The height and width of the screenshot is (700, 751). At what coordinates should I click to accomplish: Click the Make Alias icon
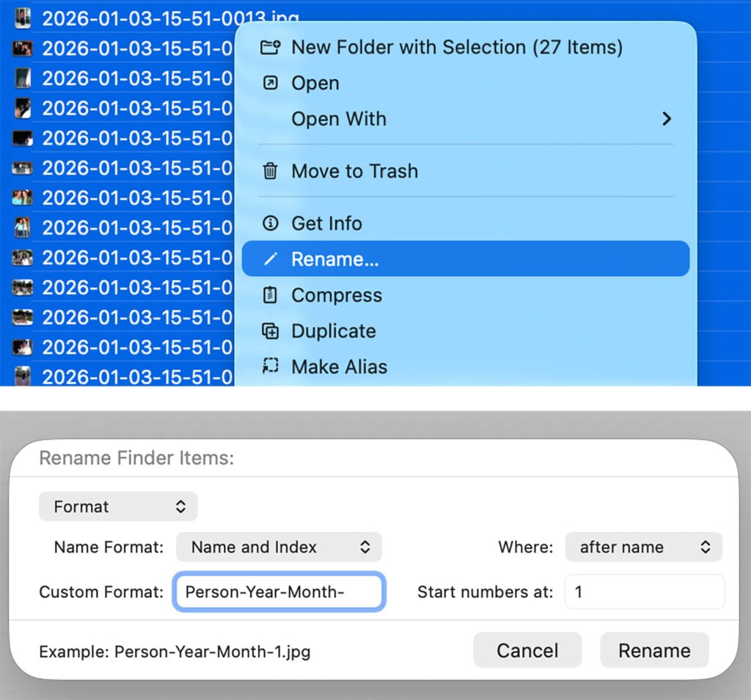270,366
